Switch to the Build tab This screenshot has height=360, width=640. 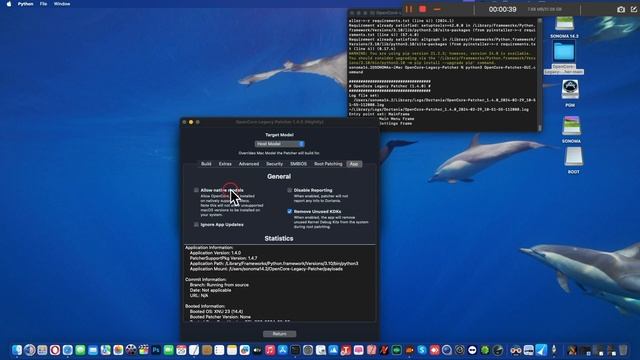click(206, 164)
